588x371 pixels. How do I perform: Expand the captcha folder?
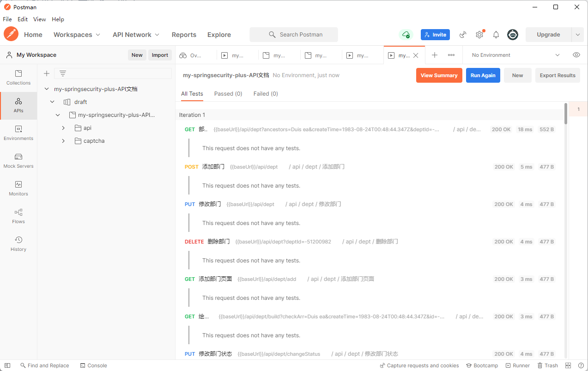[x=63, y=141]
